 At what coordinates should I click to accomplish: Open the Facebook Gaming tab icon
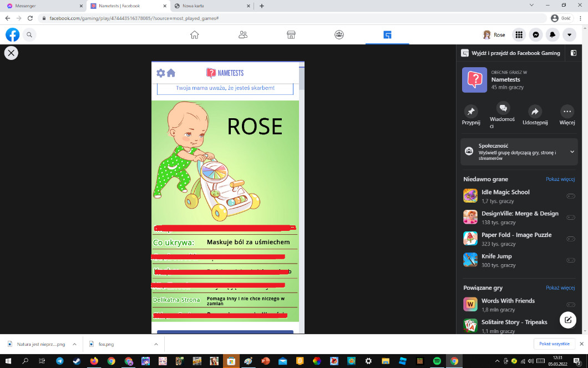tap(387, 34)
